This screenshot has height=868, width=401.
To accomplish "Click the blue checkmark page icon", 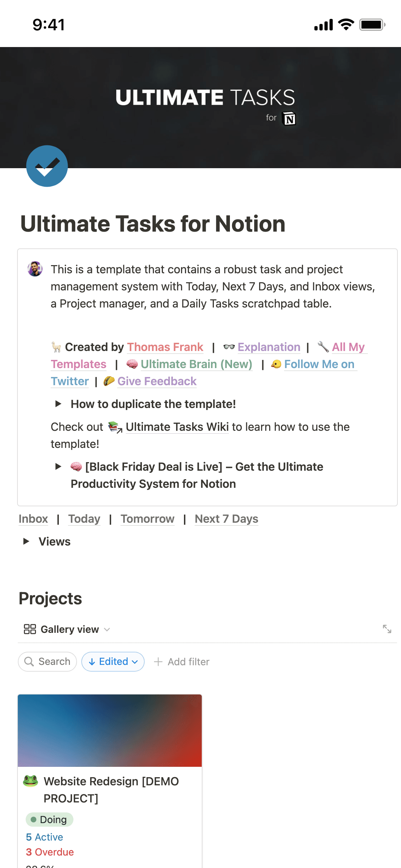I will [x=47, y=166].
